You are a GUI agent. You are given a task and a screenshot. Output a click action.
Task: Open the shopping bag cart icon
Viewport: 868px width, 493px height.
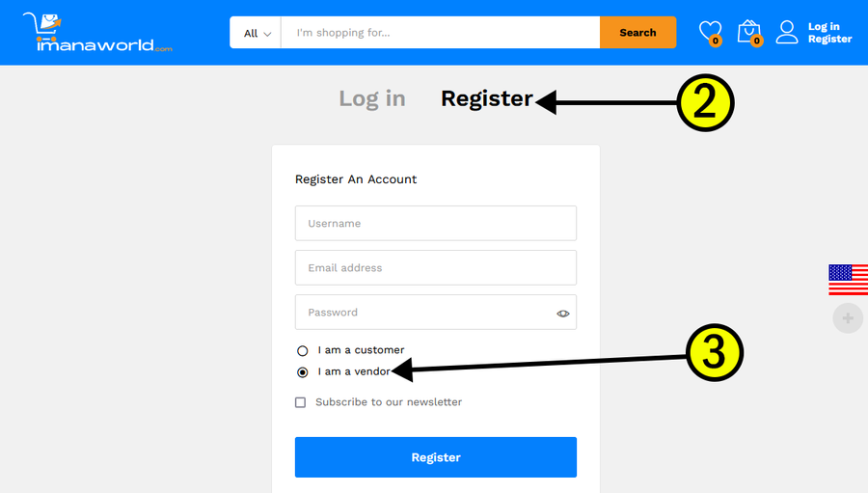[x=749, y=32]
